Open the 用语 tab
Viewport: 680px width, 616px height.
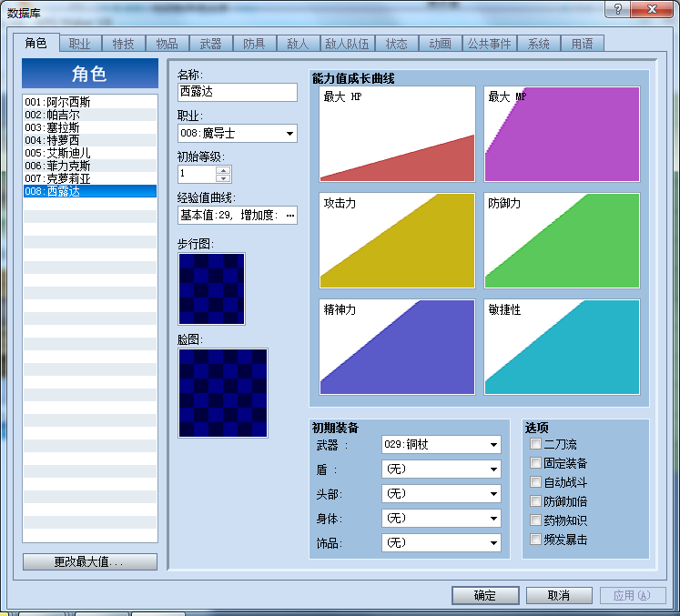click(583, 44)
